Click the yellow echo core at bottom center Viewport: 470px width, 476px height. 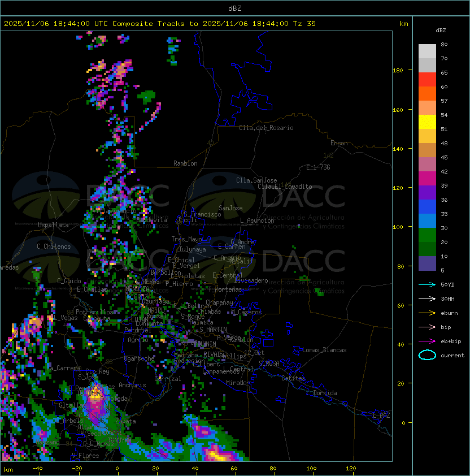[x=217, y=455]
